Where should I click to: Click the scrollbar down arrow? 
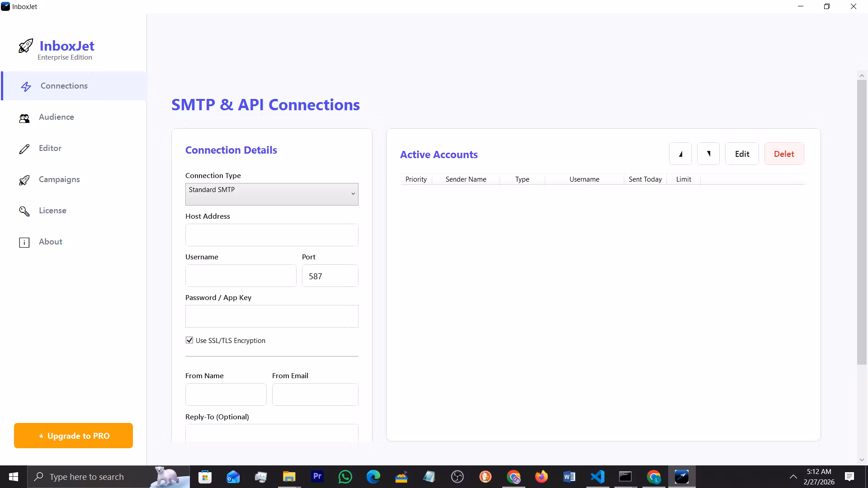point(862,460)
